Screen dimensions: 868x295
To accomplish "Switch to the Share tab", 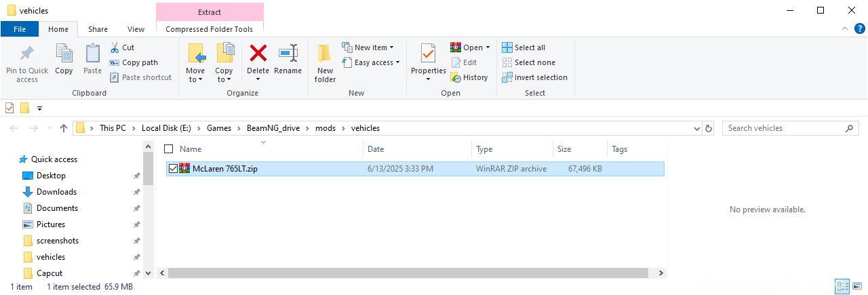I will click(98, 29).
